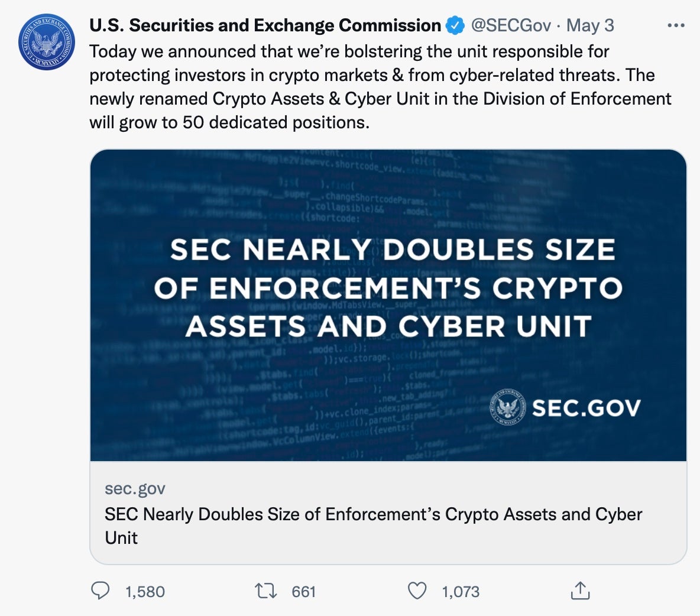This screenshot has height=616, width=700.
Task: Open U.S. Securities and Exchange Commission profile name
Action: click(x=265, y=25)
